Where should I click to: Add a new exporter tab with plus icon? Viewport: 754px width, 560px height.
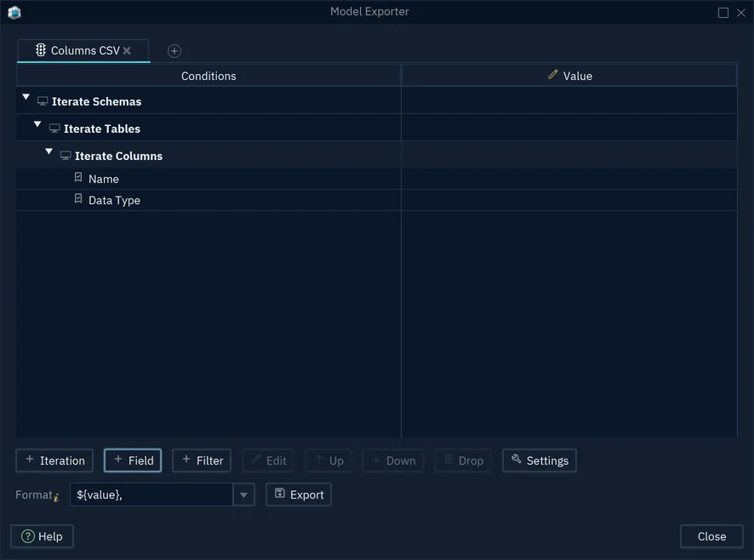[174, 51]
